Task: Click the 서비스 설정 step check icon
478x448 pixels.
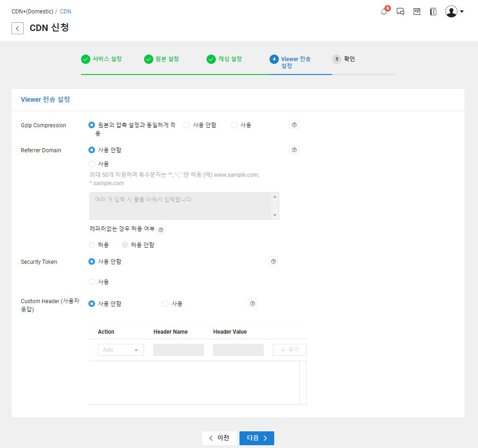Action: [x=86, y=59]
